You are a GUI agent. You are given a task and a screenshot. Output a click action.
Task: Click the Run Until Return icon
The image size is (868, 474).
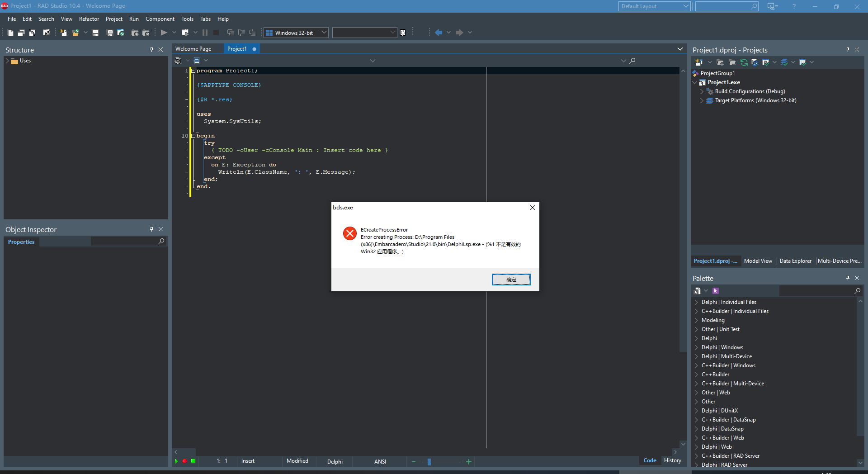click(x=252, y=33)
